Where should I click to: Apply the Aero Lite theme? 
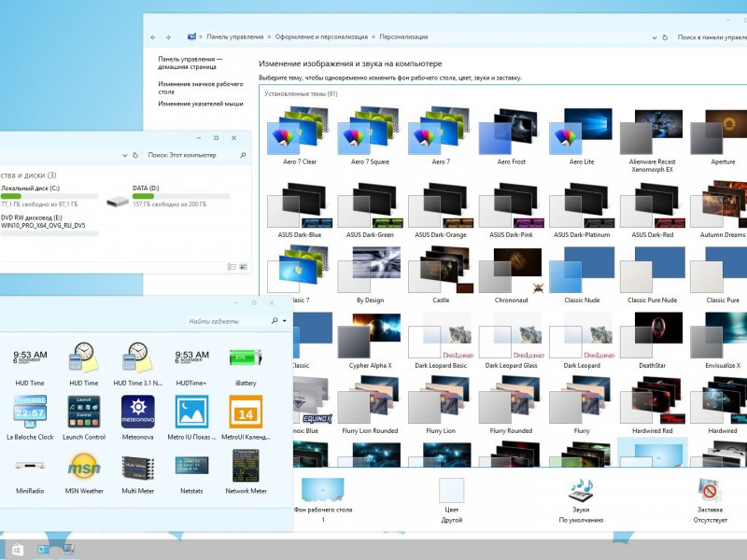581,135
